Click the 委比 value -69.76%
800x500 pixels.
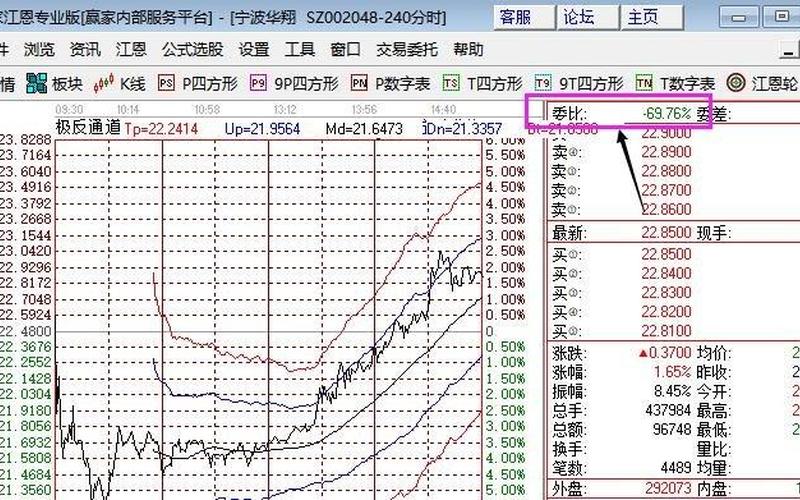(667, 113)
